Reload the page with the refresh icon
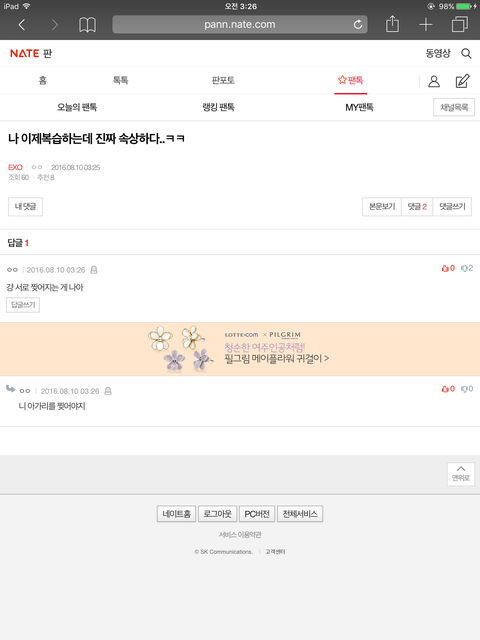This screenshot has width=480, height=640. [x=358, y=24]
